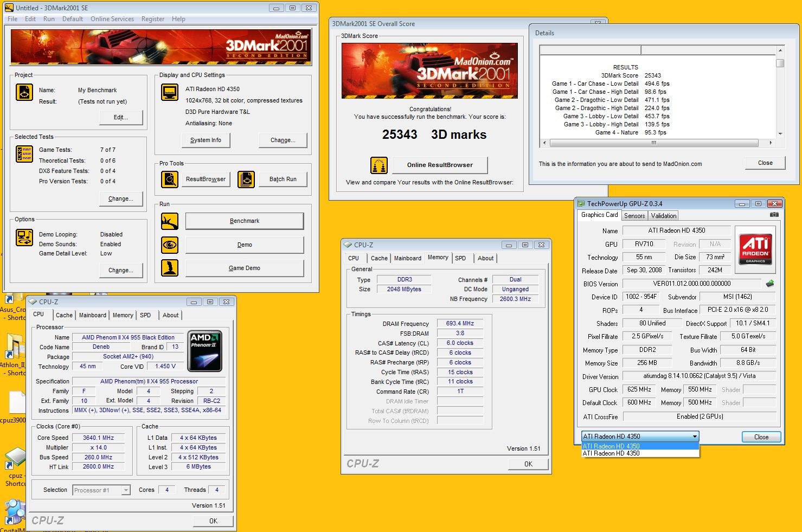Image resolution: width=802 pixels, height=532 pixels.
Task: Click the Core Speed value 3640.1 MHz
Action: [99, 438]
